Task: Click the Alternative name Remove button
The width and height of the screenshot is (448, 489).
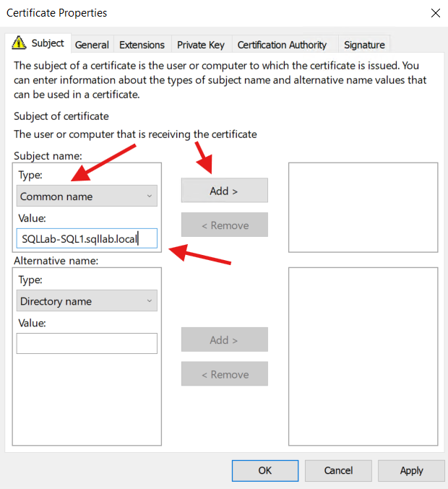Action: pos(225,374)
